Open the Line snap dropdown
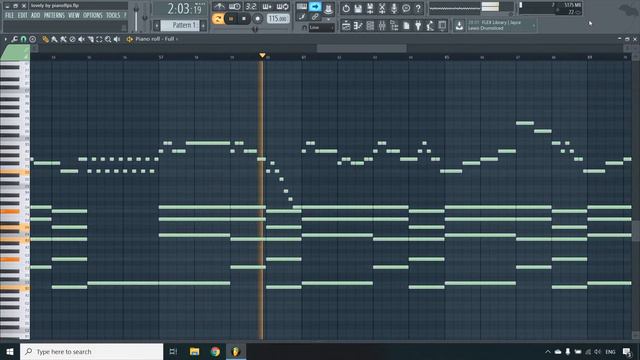Viewport: 640px width, 360px height. [321, 27]
